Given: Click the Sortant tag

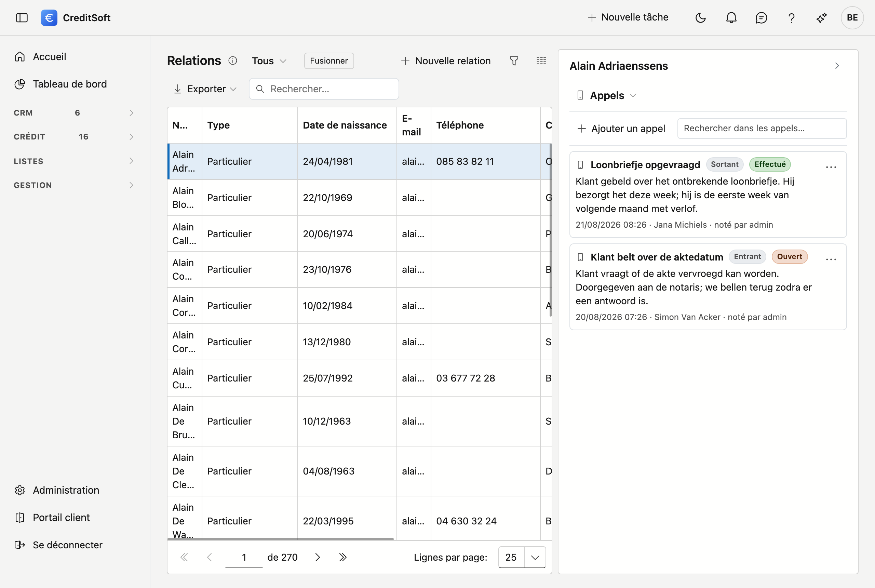Looking at the screenshot, I should [x=724, y=164].
